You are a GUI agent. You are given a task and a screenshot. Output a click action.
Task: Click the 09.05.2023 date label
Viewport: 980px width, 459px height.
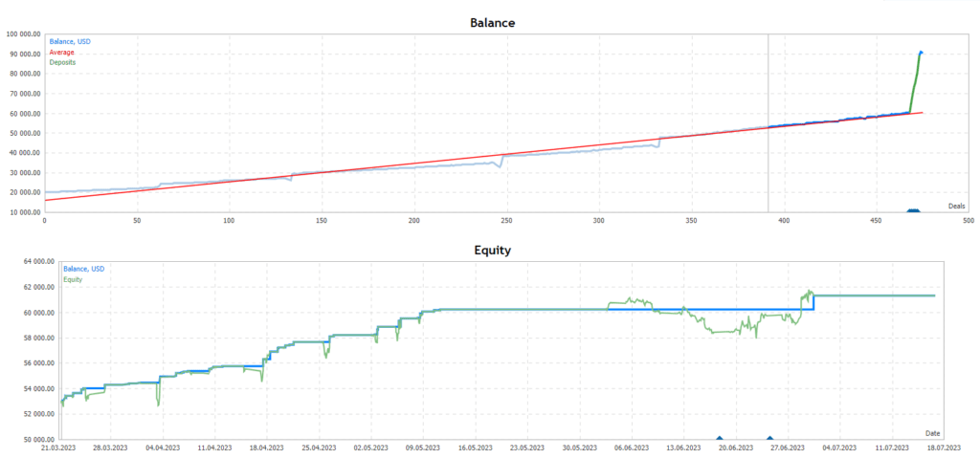(423, 448)
